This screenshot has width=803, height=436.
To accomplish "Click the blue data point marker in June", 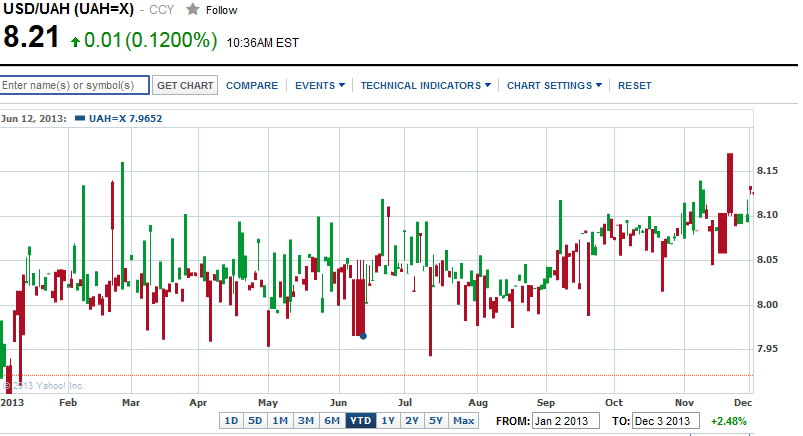I will [x=363, y=336].
